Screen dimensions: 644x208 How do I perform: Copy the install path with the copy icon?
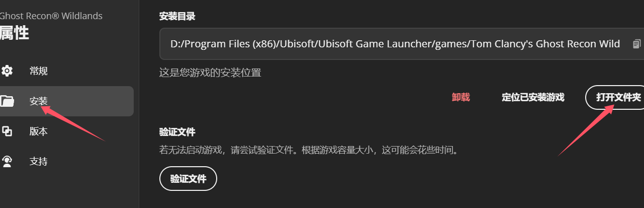pyautogui.click(x=636, y=44)
